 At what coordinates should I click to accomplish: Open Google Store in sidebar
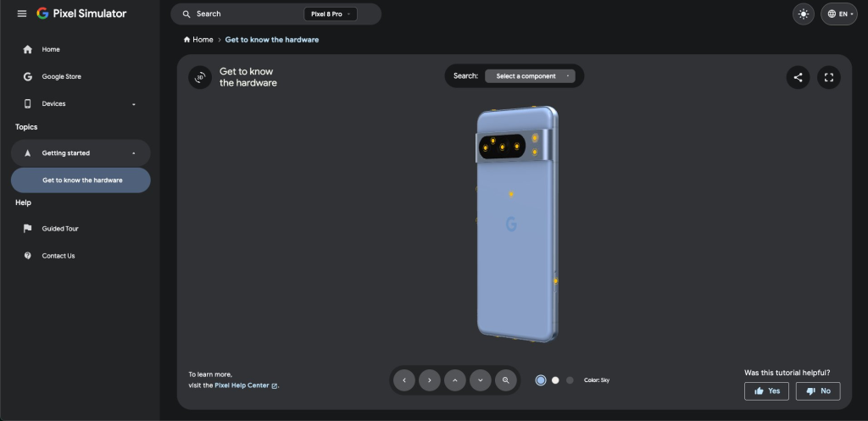point(61,76)
